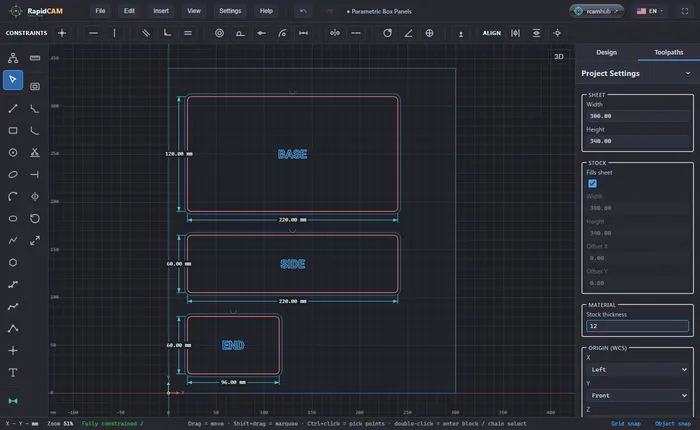Image resolution: width=700 pixels, height=430 pixels.
Task: Pick the Rectangle tool
Action: pos(13,130)
